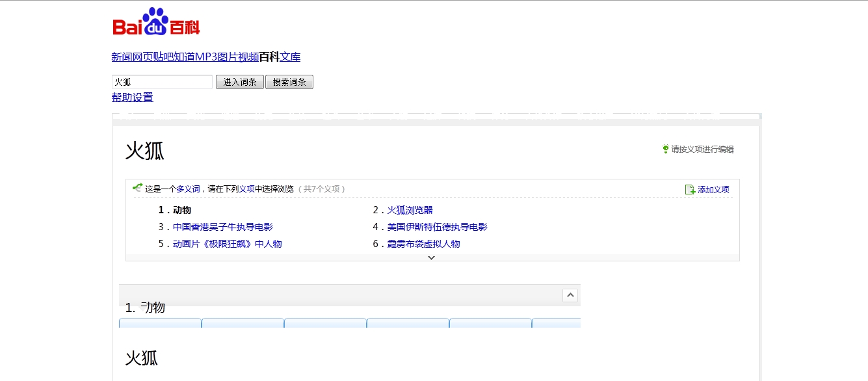Go to 贴吧 from the top nav
The height and width of the screenshot is (381, 868).
coord(164,57)
